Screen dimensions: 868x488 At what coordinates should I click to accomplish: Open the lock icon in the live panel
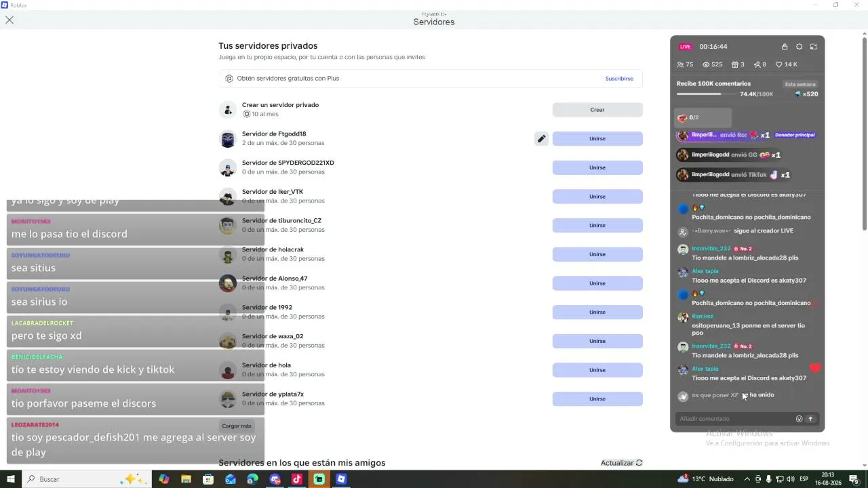(x=785, y=47)
